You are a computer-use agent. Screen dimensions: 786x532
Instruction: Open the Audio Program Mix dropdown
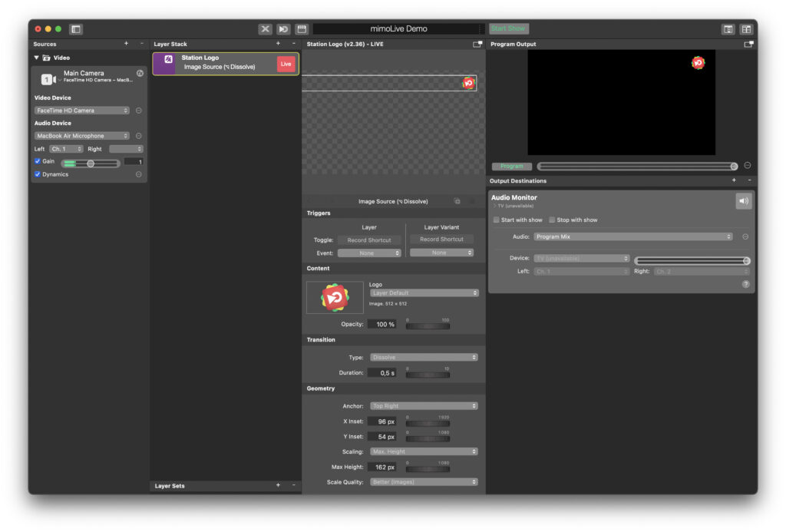(x=633, y=236)
